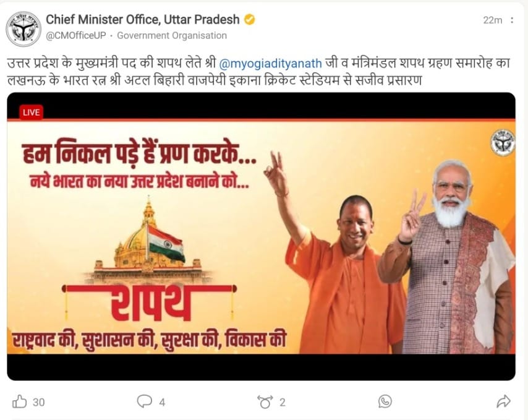
Task: Open comments via speech bubble icon
Action: click(x=145, y=401)
